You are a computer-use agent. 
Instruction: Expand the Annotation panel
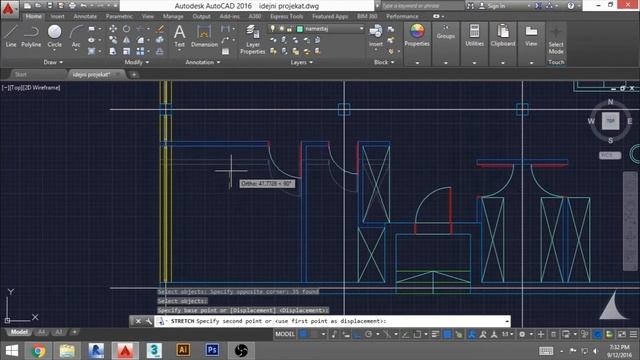[x=203, y=62]
